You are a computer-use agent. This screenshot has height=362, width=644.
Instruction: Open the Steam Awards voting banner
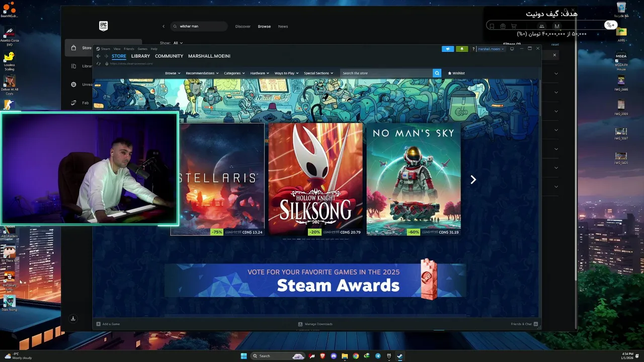315,281
